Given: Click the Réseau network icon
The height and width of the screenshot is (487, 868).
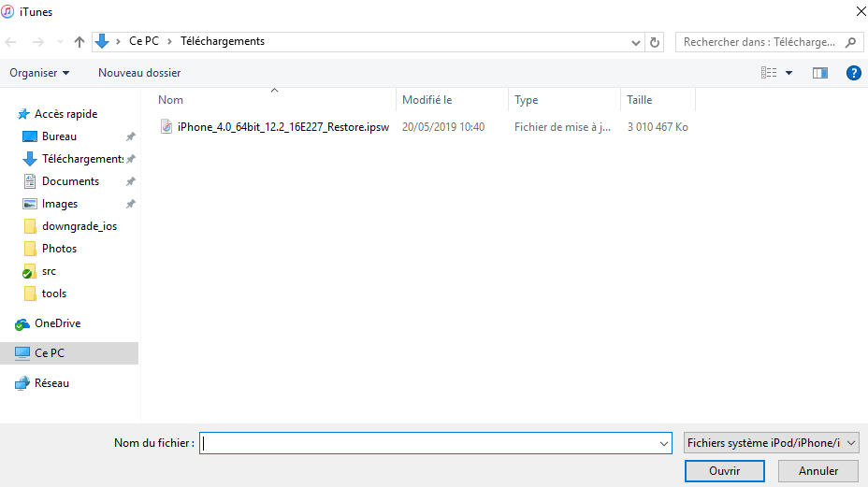Looking at the screenshot, I should (x=22, y=383).
